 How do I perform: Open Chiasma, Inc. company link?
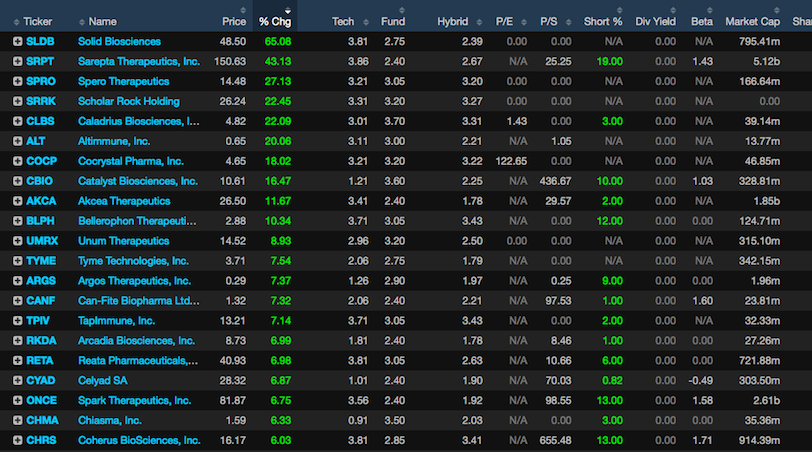[x=110, y=420]
